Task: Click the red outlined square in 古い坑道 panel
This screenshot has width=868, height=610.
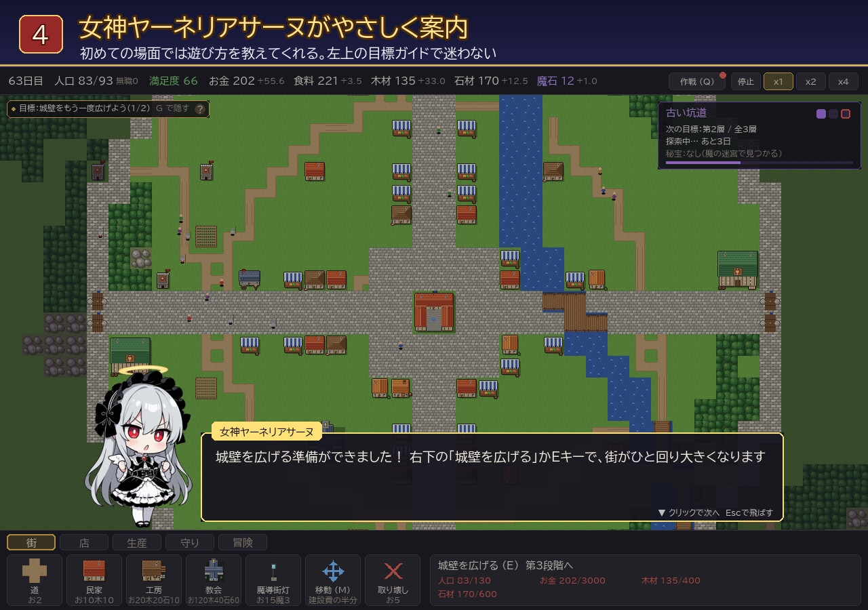Action: pos(846,114)
